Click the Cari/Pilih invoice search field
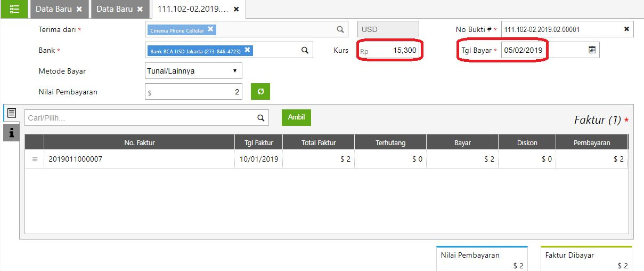The width and height of the screenshot is (644, 271). tap(146, 118)
